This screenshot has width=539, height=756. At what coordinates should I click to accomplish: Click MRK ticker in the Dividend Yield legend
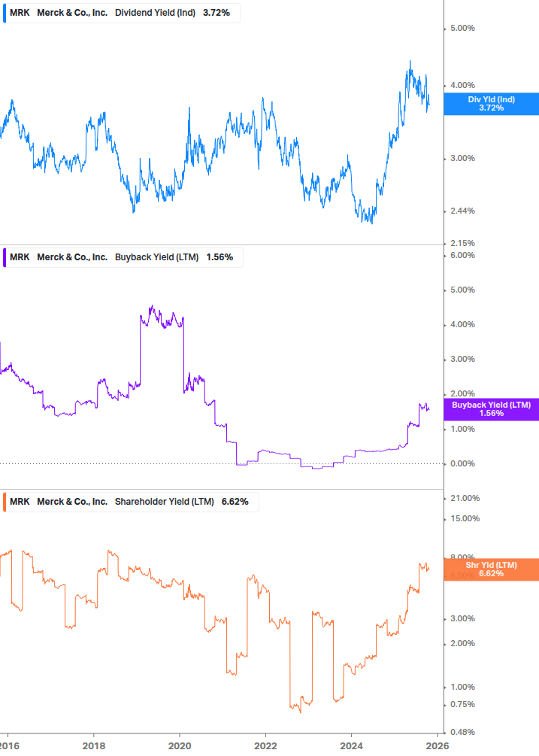[20, 13]
